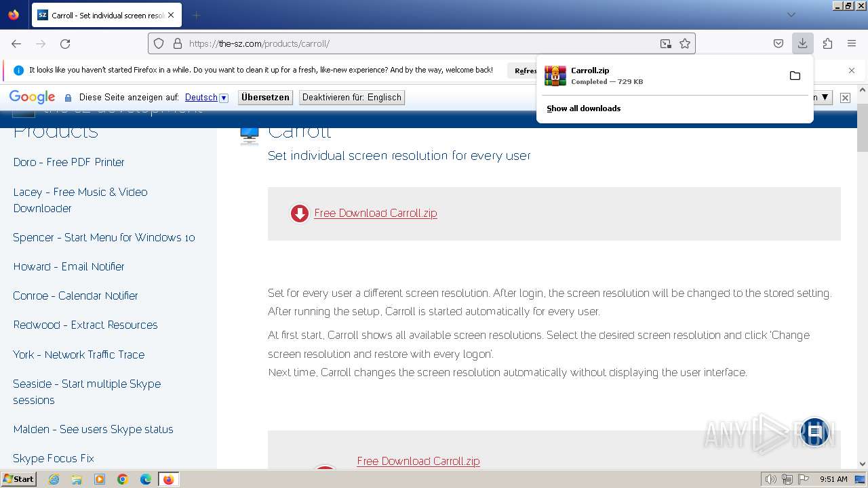Open Spencer - Start Menu for Windows 10
868x488 pixels.
coord(104,237)
